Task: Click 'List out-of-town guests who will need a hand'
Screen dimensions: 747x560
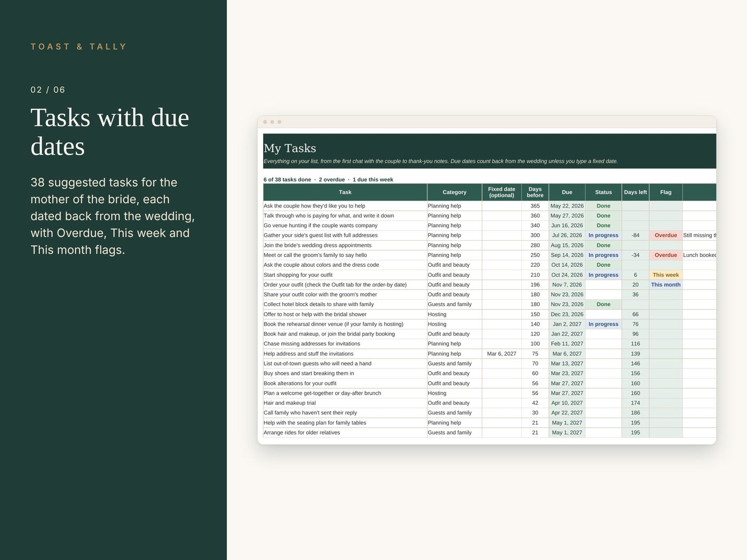Action: click(345, 364)
